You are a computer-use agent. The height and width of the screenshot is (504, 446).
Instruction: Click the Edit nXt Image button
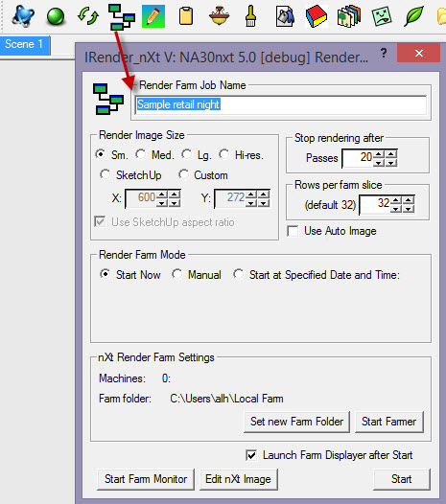239,479
